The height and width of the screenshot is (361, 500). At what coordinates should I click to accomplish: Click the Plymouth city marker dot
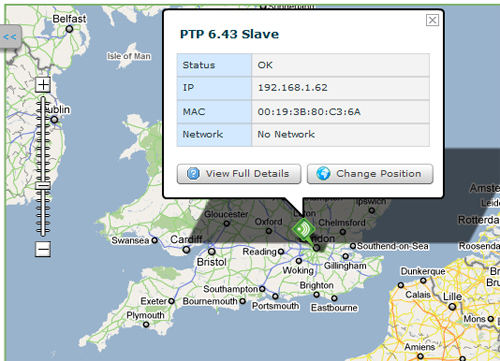click(146, 324)
